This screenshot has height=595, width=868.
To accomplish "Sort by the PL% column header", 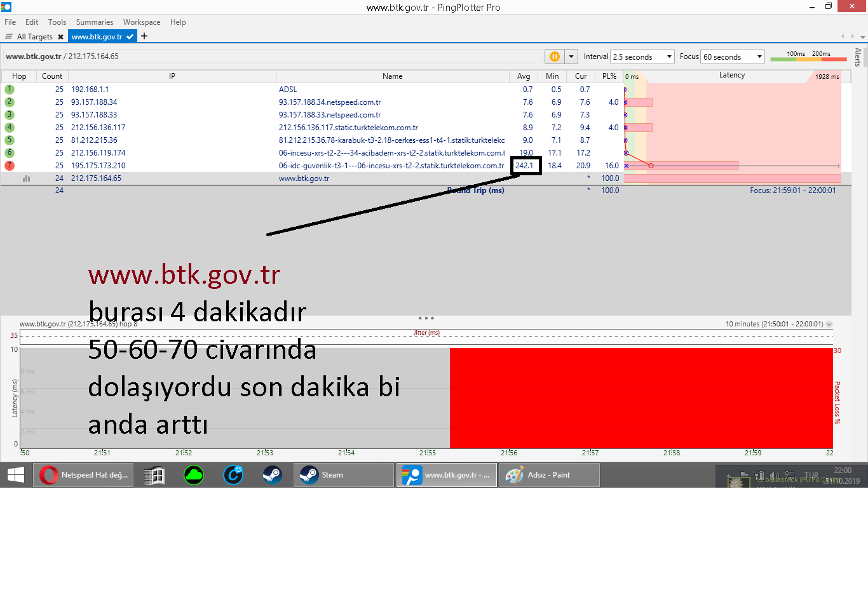I will pos(609,76).
